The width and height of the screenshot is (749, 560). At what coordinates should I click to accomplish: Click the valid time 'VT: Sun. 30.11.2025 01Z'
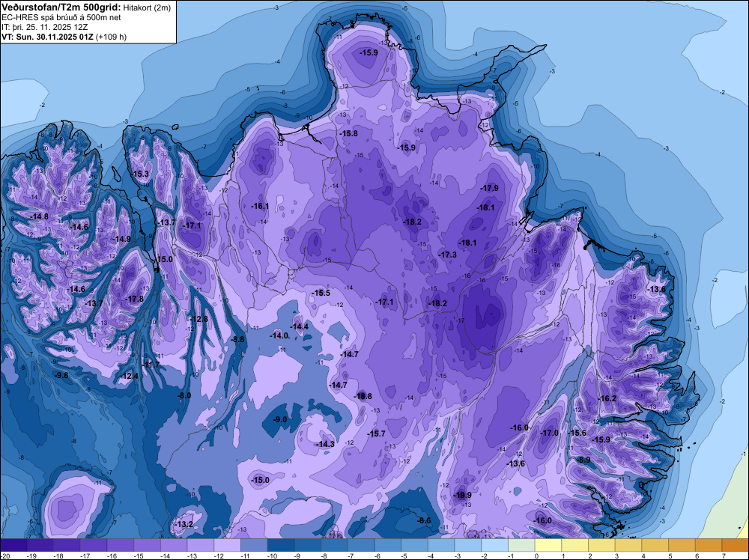click(x=47, y=37)
